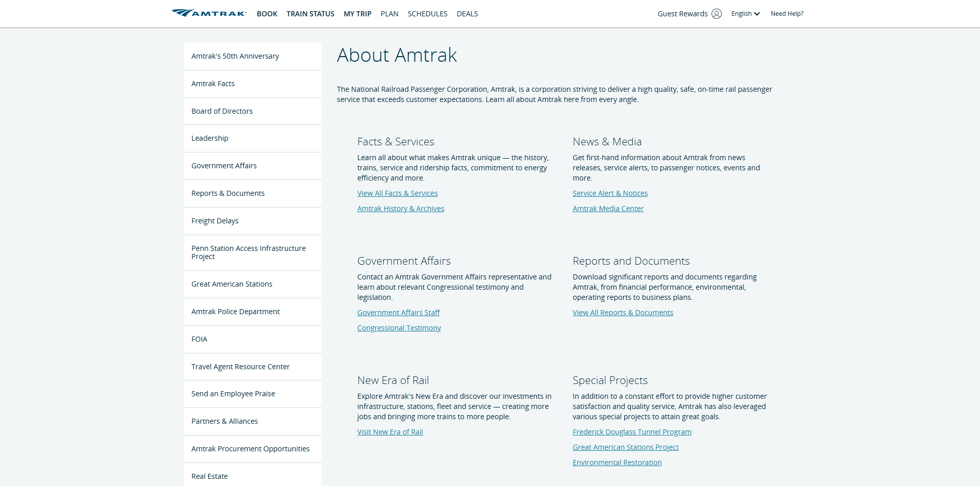This screenshot has width=980, height=486.
Task: Select Amtrak Police Department sidebar item
Action: pyautogui.click(x=235, y=312)
